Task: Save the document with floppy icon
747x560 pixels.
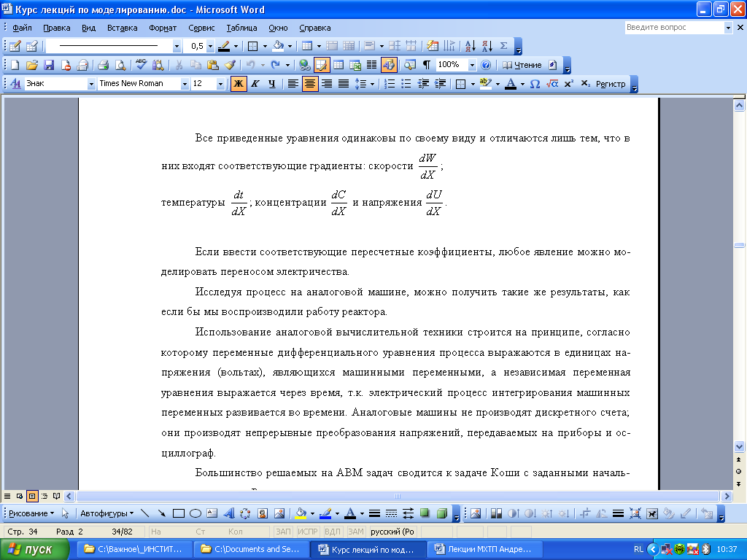Action: click(x=49, y=65)
